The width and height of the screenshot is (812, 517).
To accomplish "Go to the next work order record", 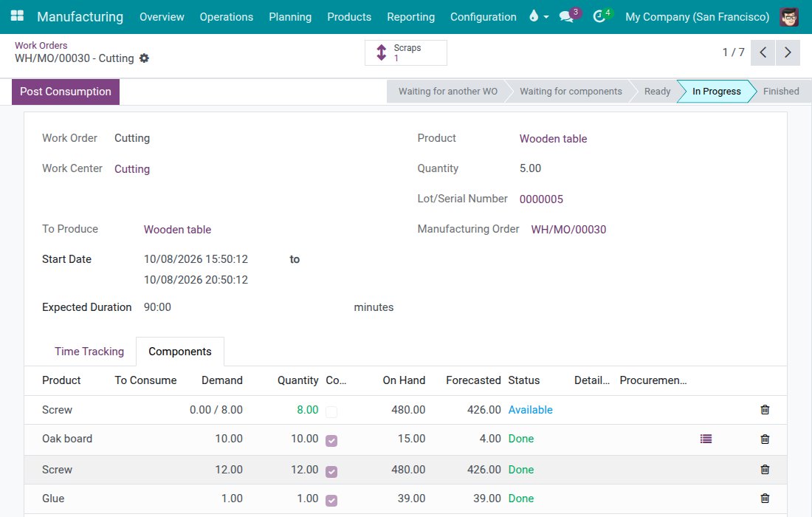I will coord(788,52).
